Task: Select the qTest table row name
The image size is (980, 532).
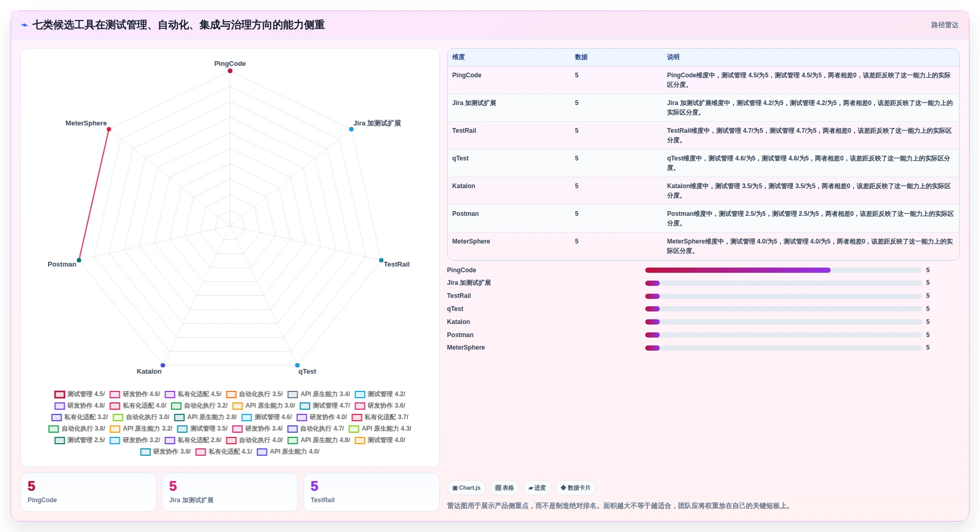Action: [460, 158]
